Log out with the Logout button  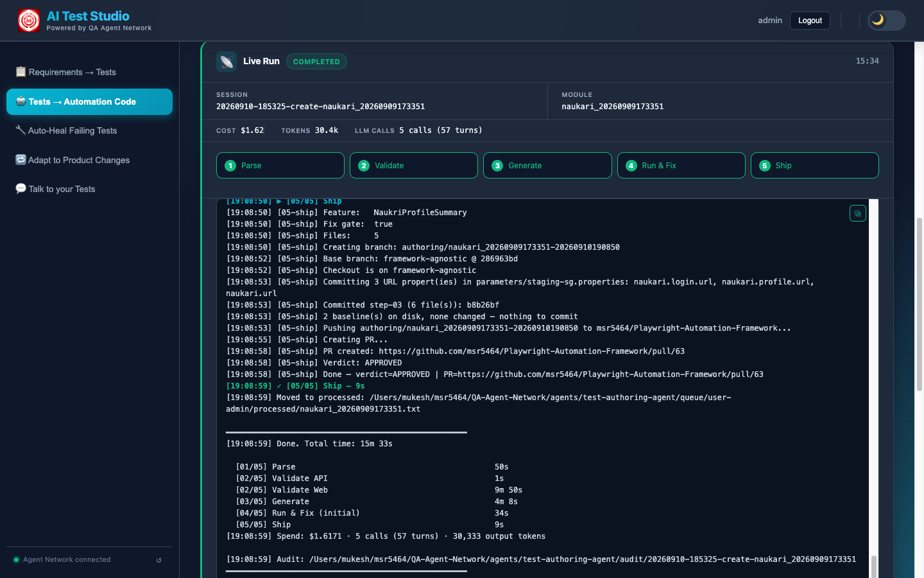[x=810, y=21]
